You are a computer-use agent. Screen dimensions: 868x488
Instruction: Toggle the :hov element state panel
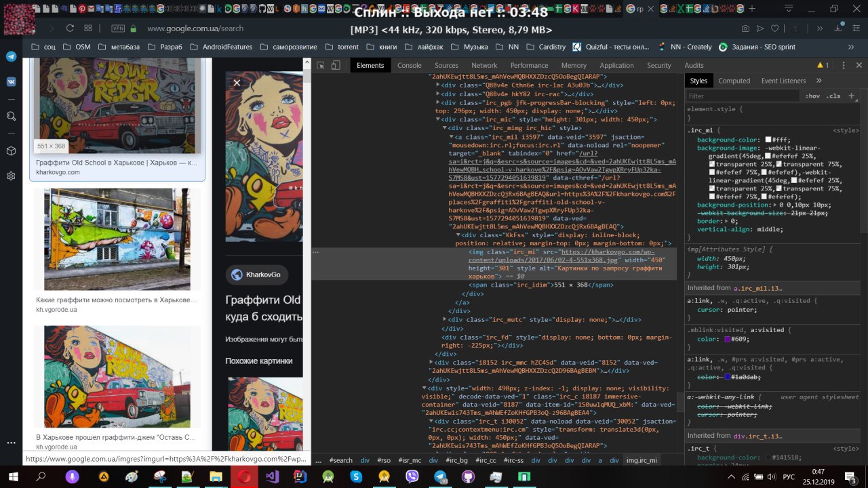pos(812,96)
